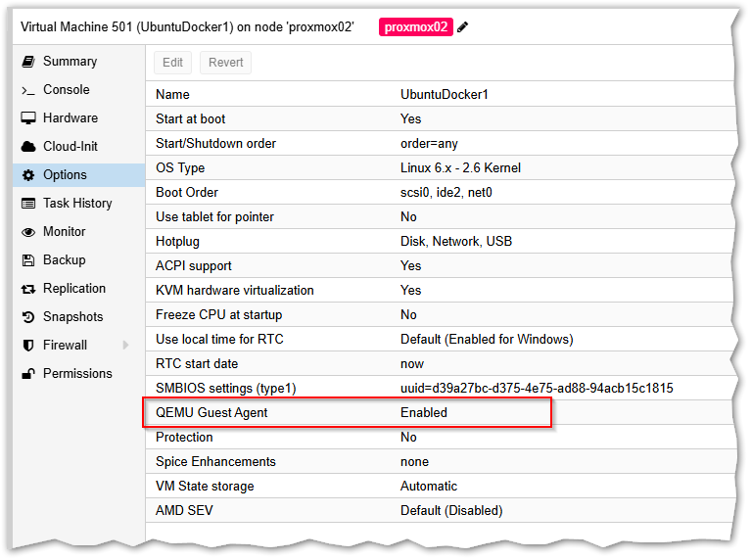Viewport: 751px width, 560px height.
Task: Switch to the Options menu item
Action: pos(65,175)
